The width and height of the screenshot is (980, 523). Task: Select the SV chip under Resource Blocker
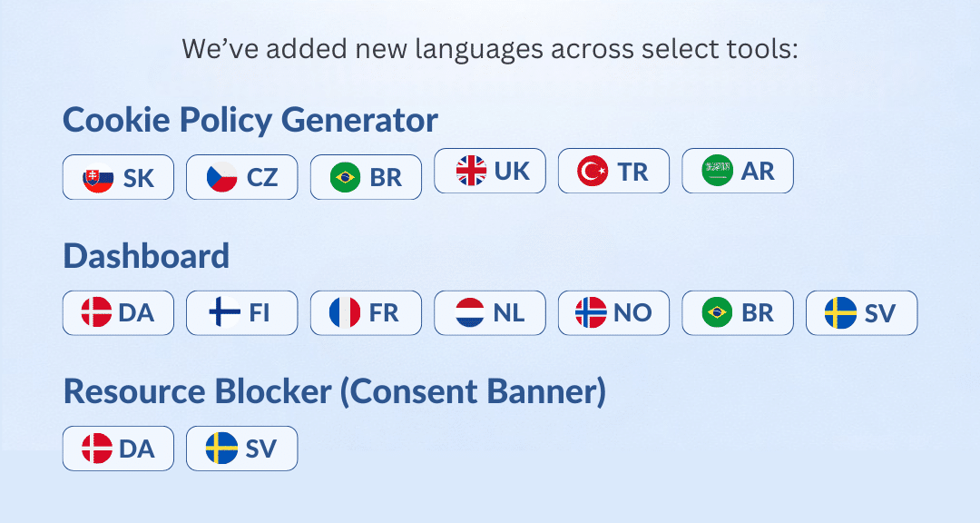241,449
